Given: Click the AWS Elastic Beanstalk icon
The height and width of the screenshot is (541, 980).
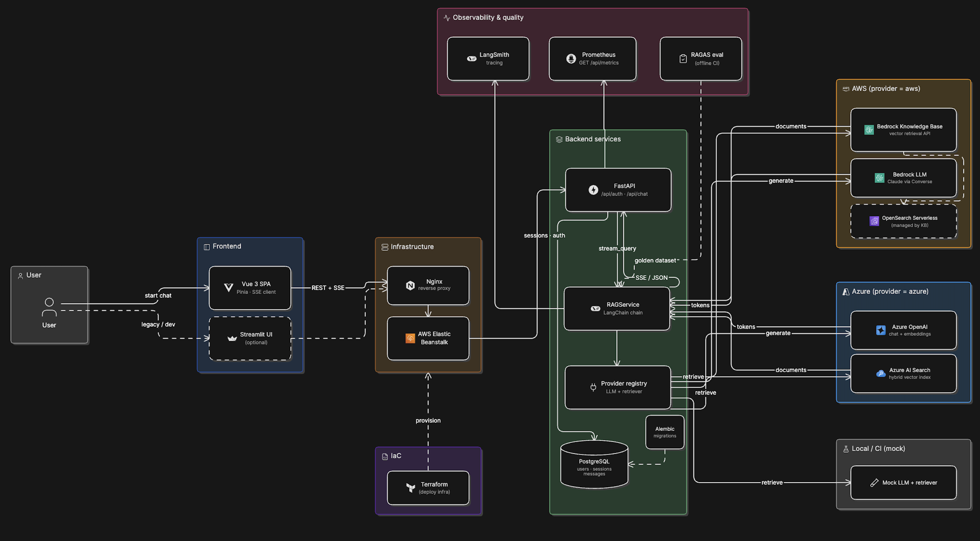Looking at the screenshot, I should (410, 338).
